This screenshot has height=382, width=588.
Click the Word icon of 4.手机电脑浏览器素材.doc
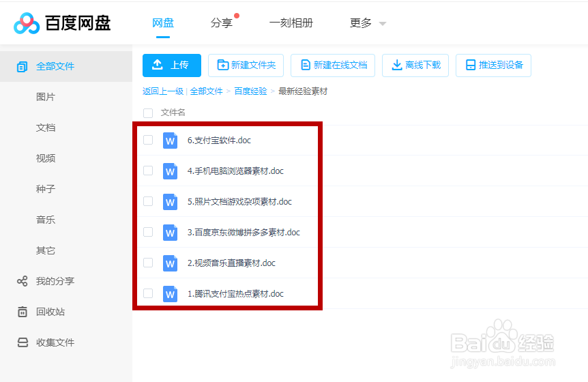click(171, 171)
